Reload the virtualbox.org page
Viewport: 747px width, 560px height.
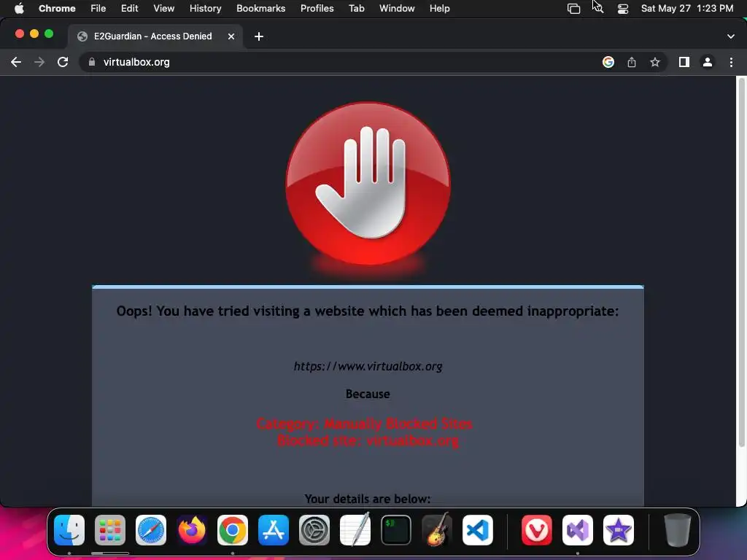(x=63, y=62)
